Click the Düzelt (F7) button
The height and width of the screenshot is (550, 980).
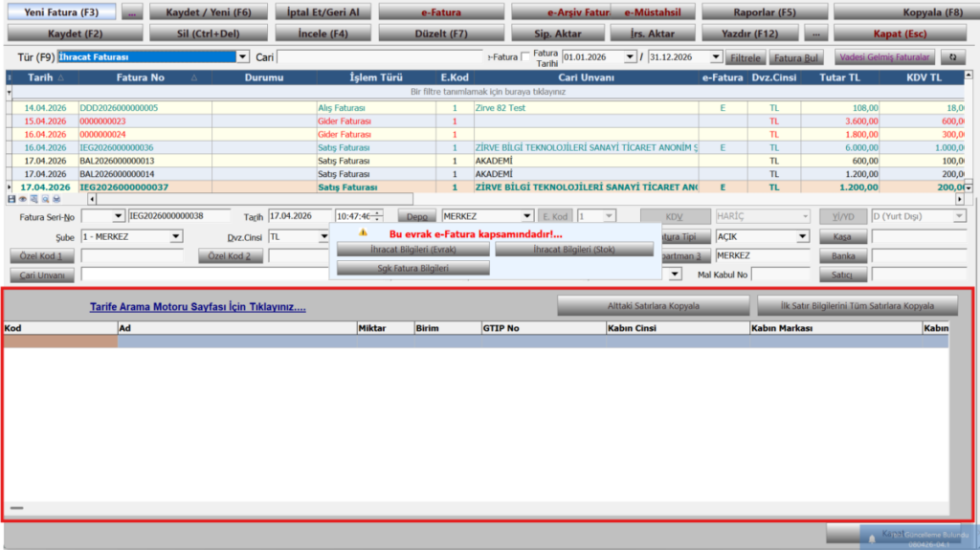point(441,33)
